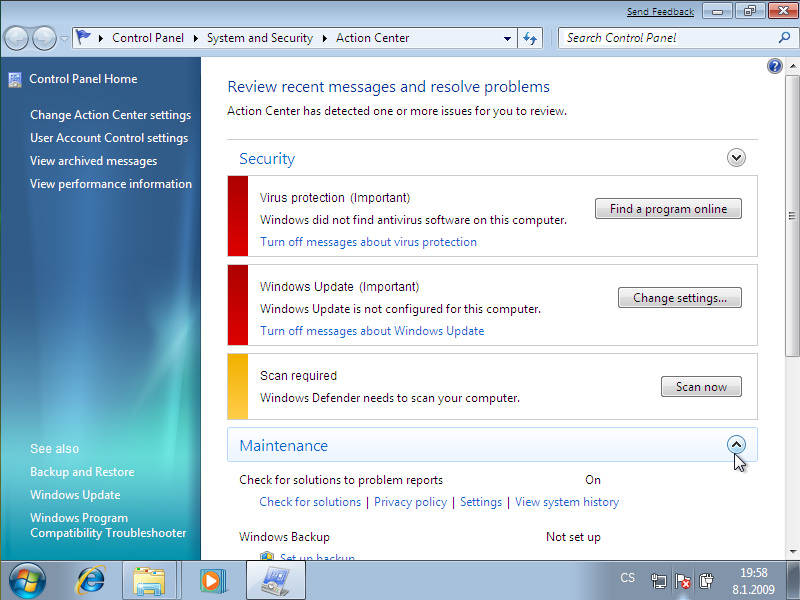Click the Windows Backup label

[284, 537]
